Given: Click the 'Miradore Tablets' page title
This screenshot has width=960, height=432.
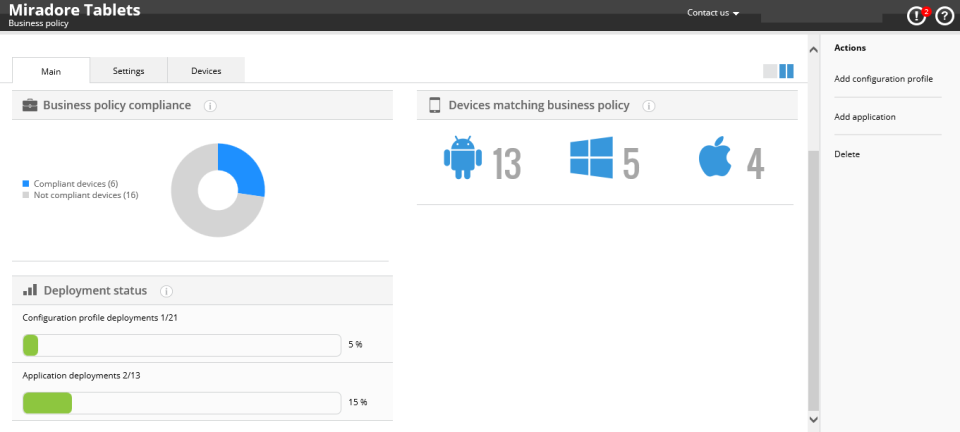Looking at the screenshot, I should (74, 10).
